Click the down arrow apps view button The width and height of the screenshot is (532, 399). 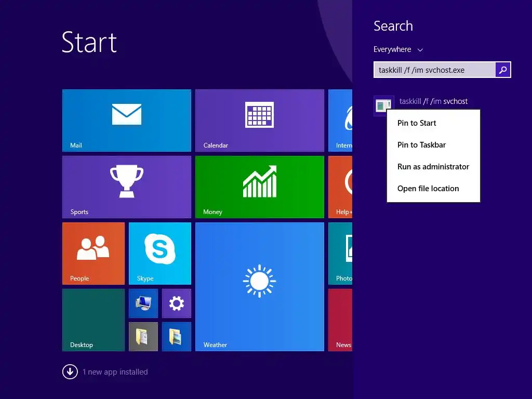click(70, 371)
